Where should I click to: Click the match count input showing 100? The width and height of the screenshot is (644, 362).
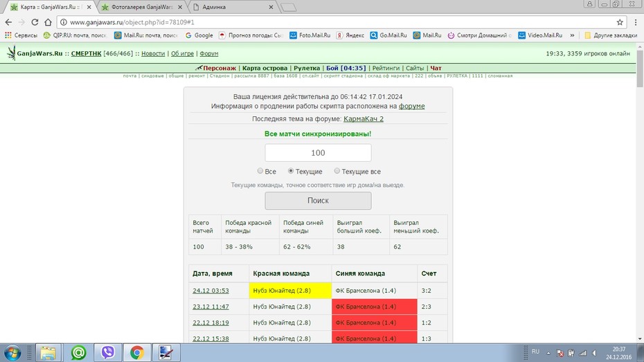(x=318, y=153)
